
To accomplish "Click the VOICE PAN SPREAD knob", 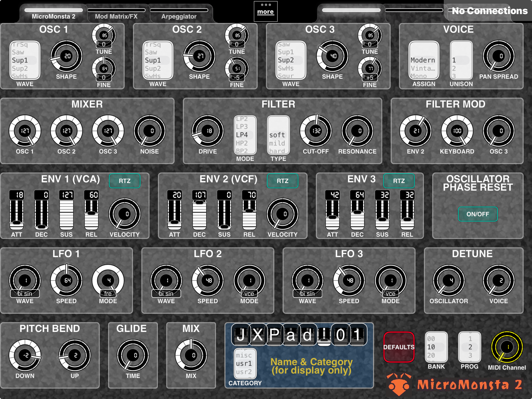I will coord(499,56).
